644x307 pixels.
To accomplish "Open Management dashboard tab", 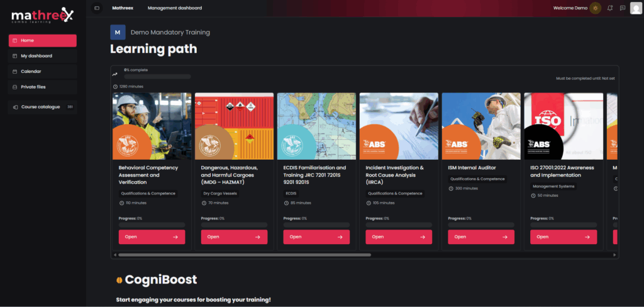I will (175, 8).
